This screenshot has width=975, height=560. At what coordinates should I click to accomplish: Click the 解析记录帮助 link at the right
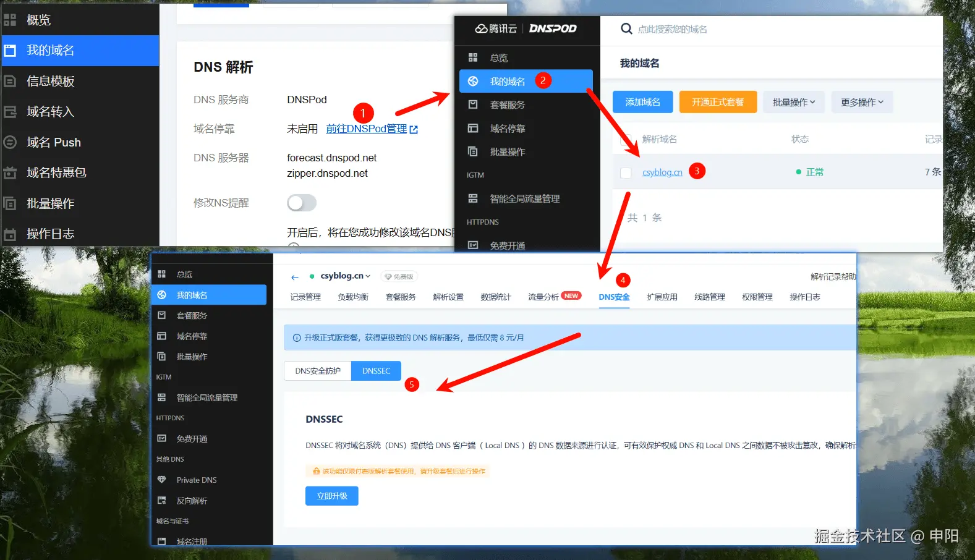[x=833, y=276]
